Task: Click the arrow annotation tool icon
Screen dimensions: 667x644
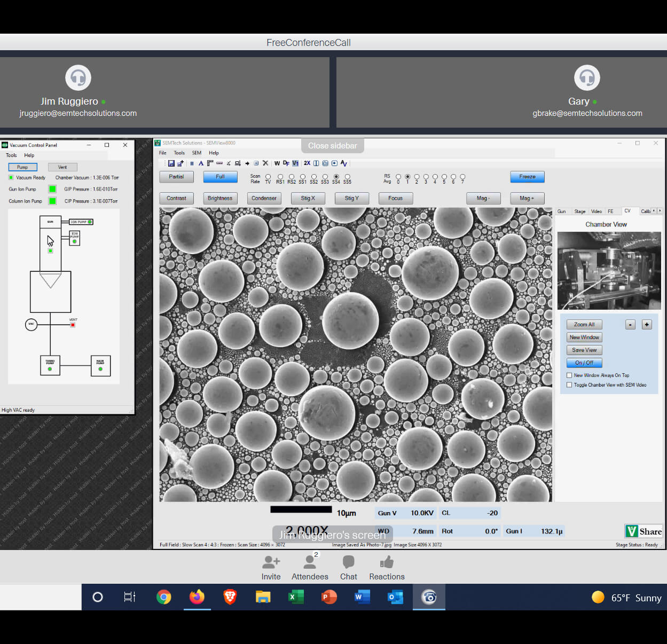Action: pos(247,163)
